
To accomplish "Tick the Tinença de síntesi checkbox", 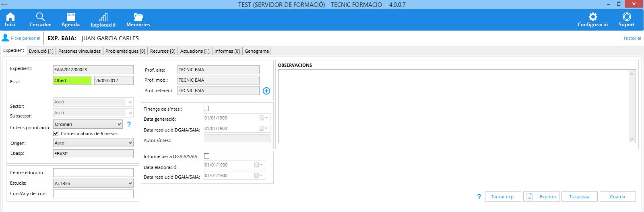I will [206, 109].
